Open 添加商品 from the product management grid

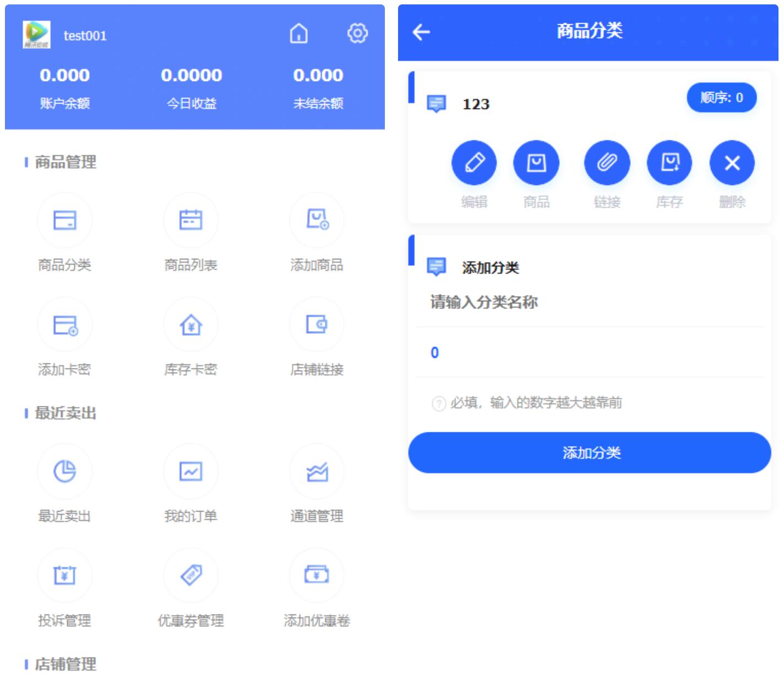[317, 220]
